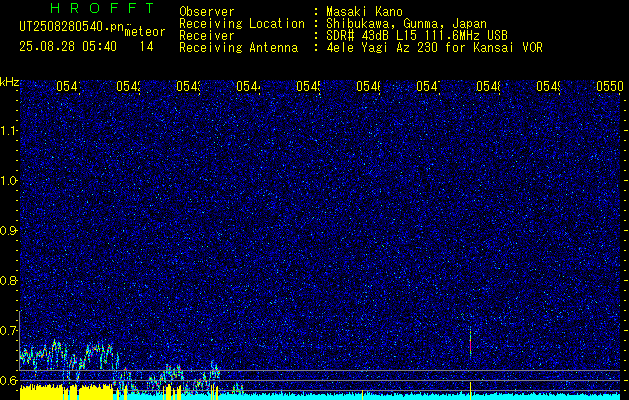Select the file name UT2508280540.pn

tap(72, 27)
